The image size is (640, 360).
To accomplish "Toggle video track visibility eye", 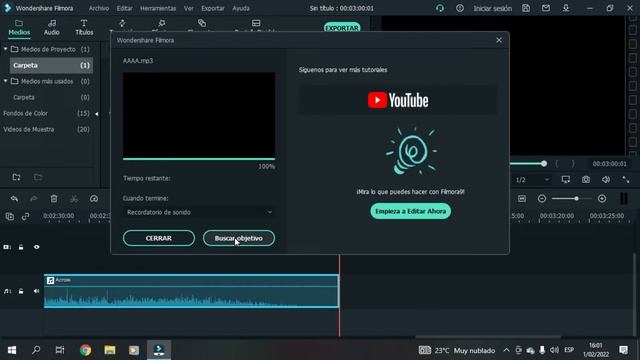I will (37, 247).
